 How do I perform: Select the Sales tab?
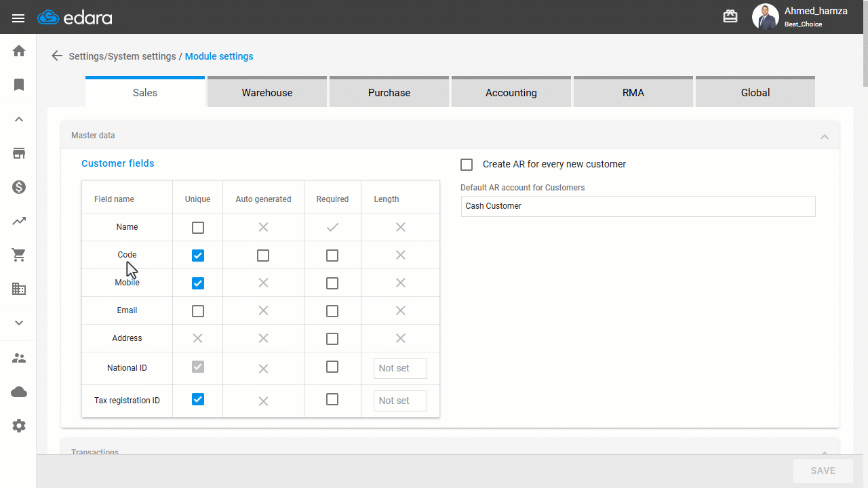(x=145, y=92)
